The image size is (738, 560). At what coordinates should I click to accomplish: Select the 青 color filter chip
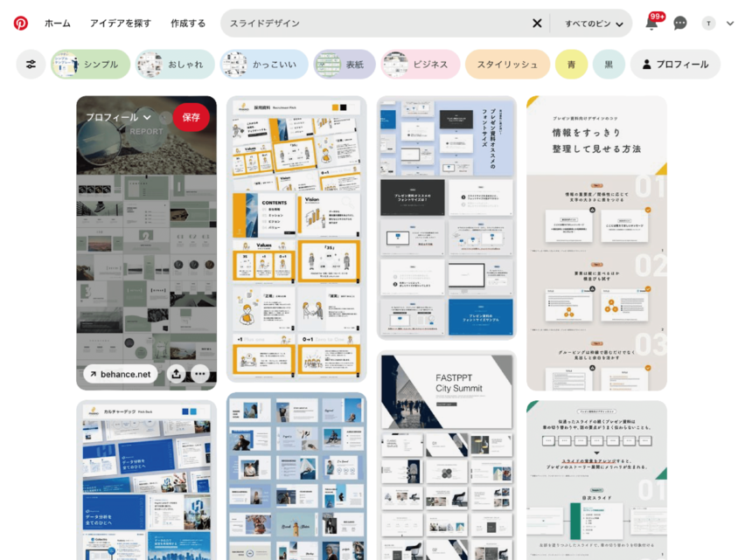click(571, 65)
